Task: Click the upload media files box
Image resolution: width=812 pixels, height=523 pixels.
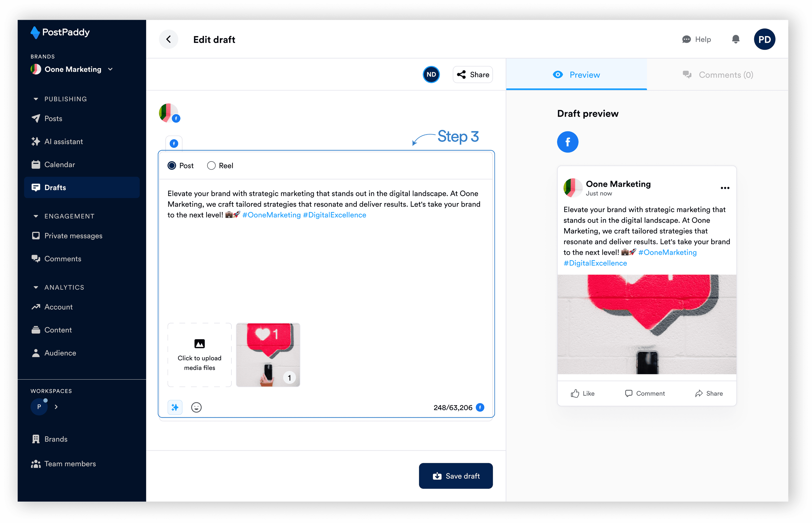Action: coord(199,354)
